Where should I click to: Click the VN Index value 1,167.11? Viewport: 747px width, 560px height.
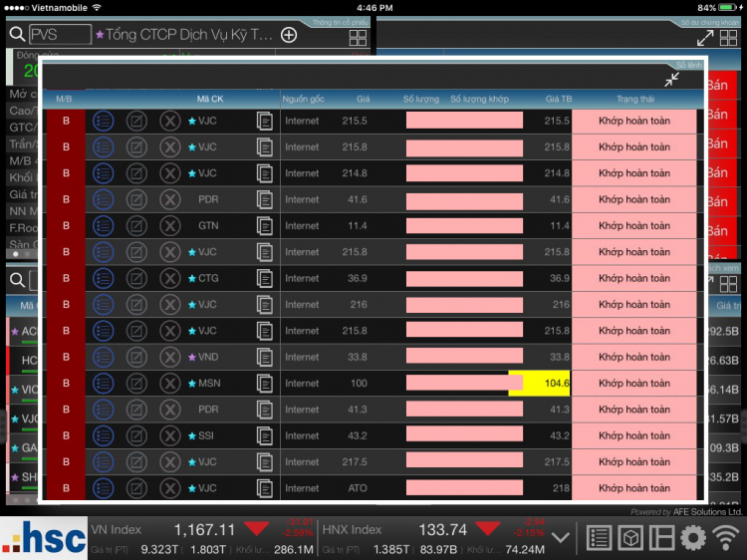204,529
